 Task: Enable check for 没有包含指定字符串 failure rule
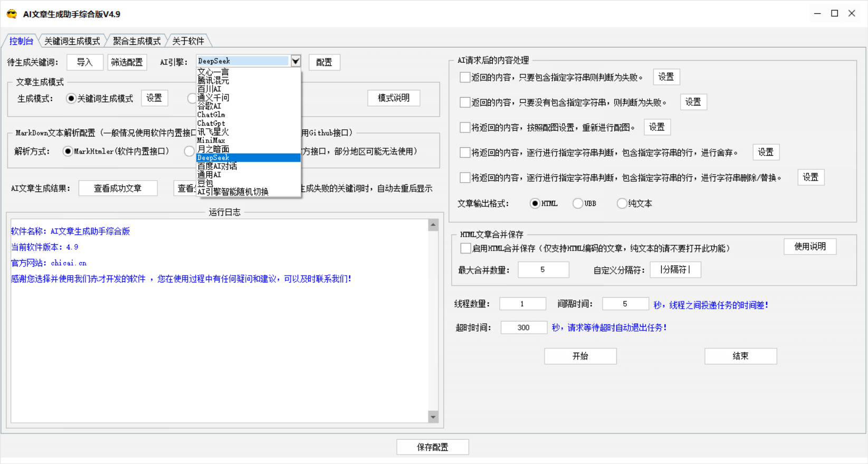pyautogui.click(x=465, y=102)
